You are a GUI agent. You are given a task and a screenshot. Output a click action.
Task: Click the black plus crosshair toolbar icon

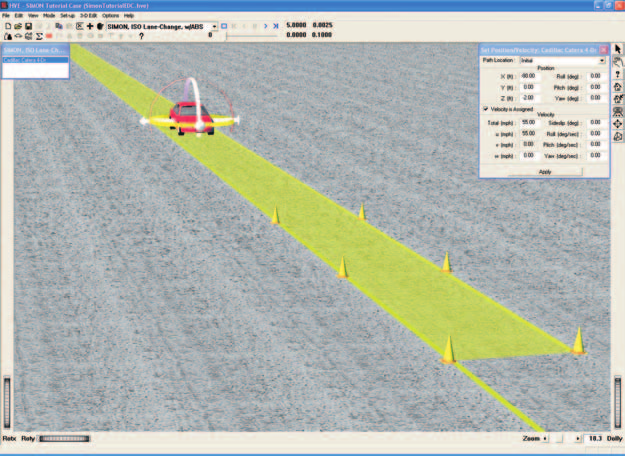[90, 26]
